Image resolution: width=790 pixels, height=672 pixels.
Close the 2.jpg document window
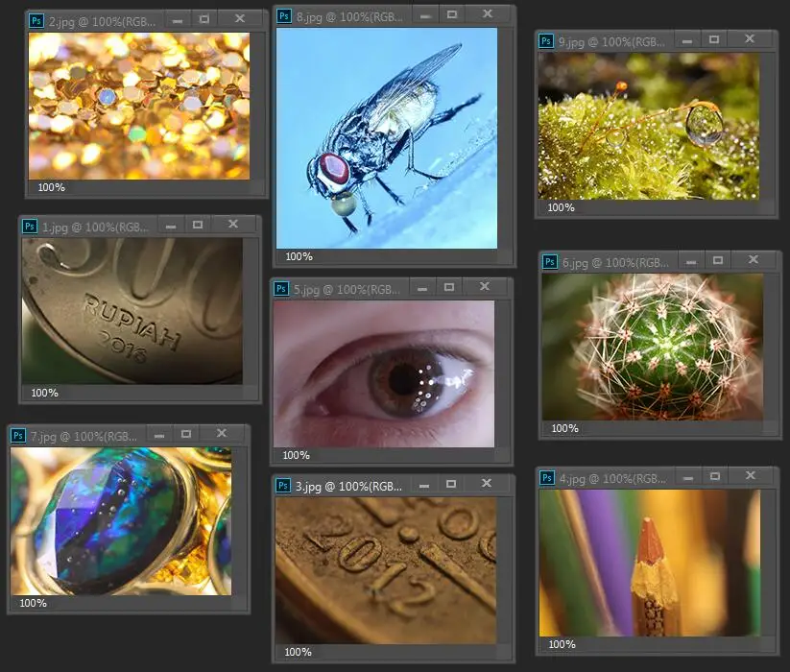tap(240, 18)
